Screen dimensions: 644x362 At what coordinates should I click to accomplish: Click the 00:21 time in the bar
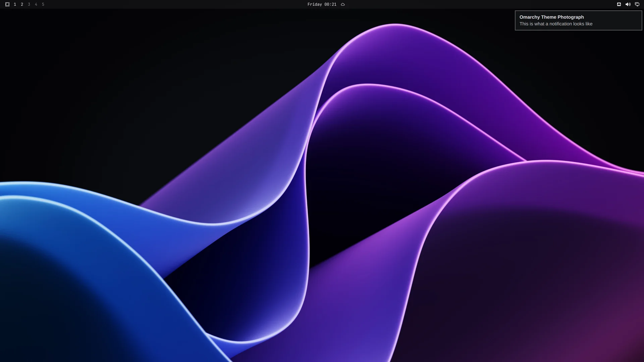tap(330, 4)
